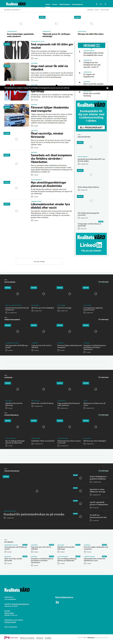The image size is (113, 644).
Task: Select the Nyheter tab in navigation
Action: pos(48,4)
